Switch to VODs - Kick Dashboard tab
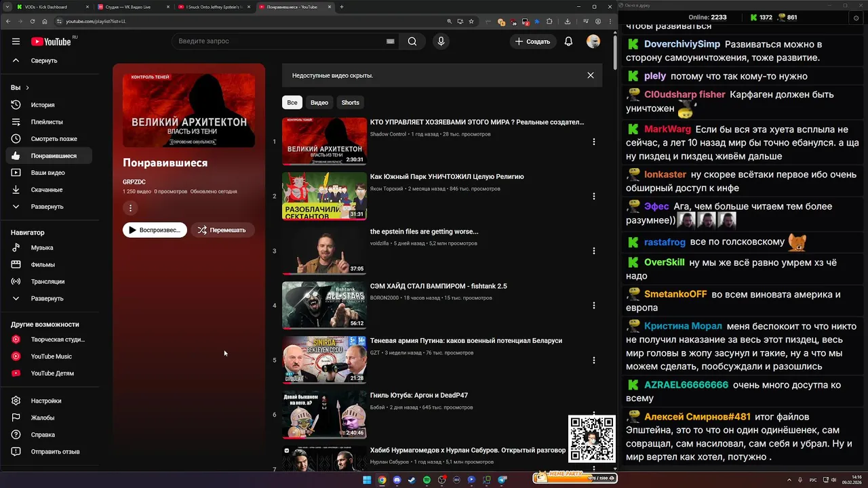The width and height of the screenshot is (868, 488). [x=52, y=7]
